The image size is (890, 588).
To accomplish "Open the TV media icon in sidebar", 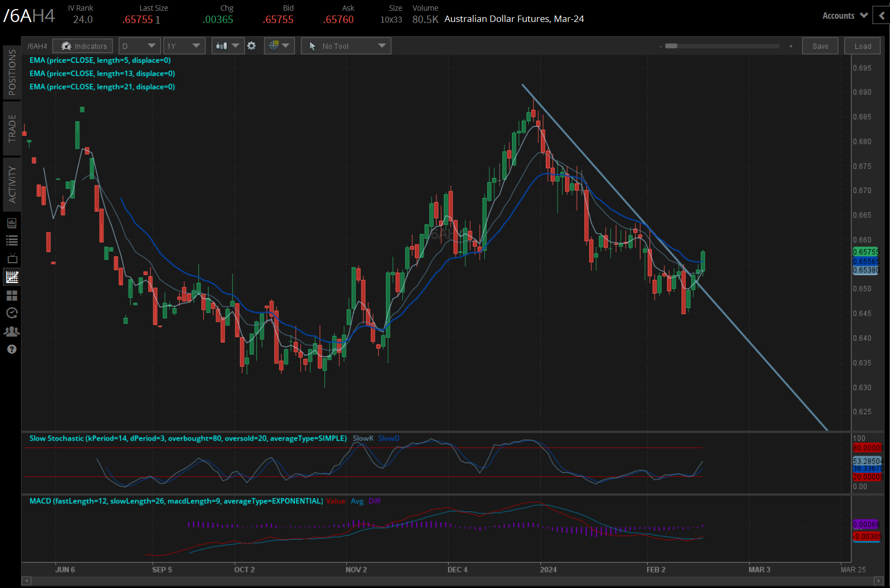I will click(12, 258).
